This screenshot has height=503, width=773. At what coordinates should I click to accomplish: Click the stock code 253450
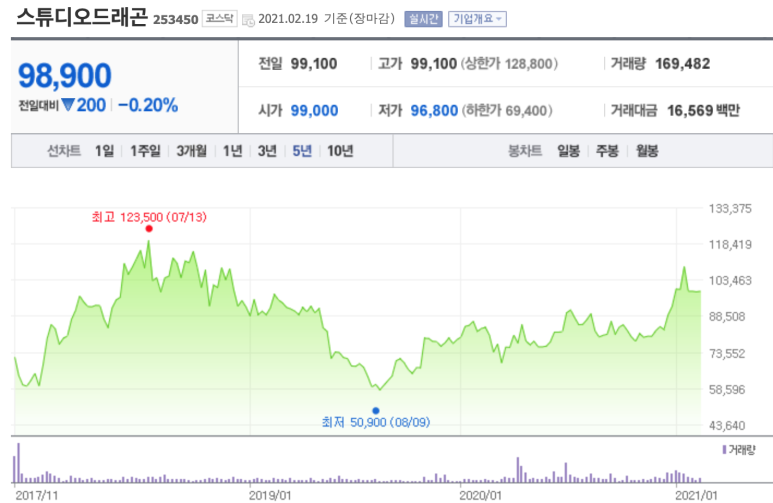click(x=176, y=20)
